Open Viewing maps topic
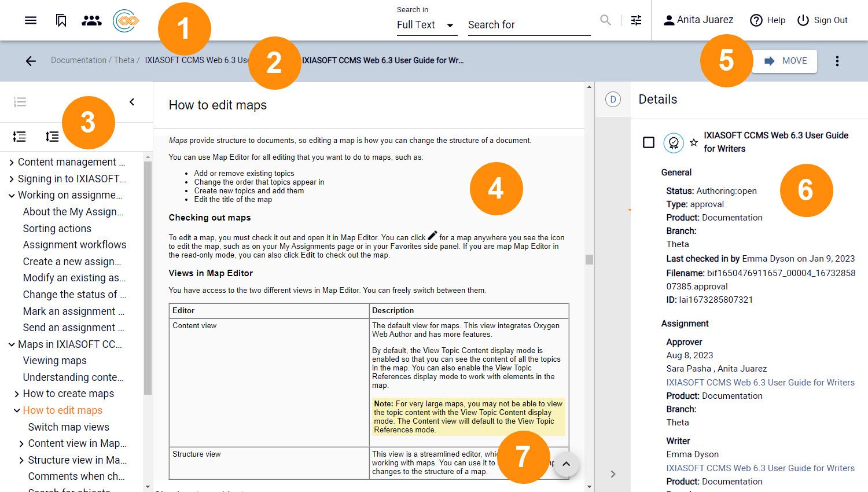 (x=55, y=361)
